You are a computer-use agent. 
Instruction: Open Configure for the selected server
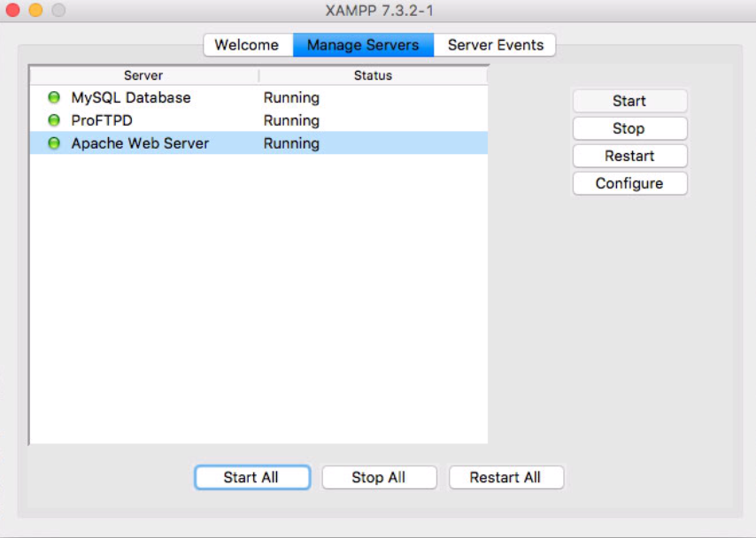click(629, 183)
